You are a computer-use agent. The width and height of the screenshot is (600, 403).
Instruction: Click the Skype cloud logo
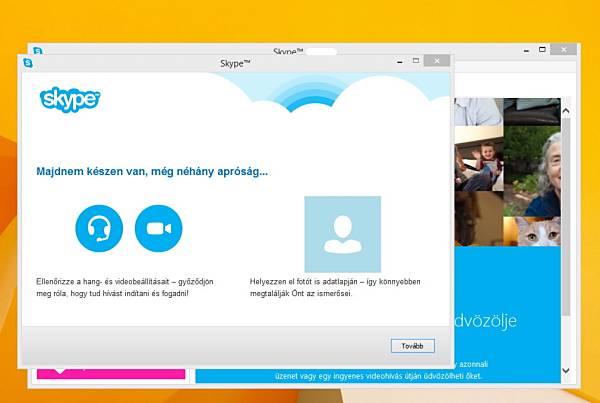click(70, 100)
